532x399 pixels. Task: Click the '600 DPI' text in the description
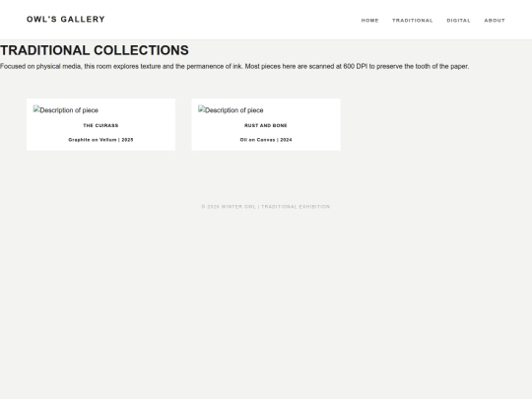356,67
